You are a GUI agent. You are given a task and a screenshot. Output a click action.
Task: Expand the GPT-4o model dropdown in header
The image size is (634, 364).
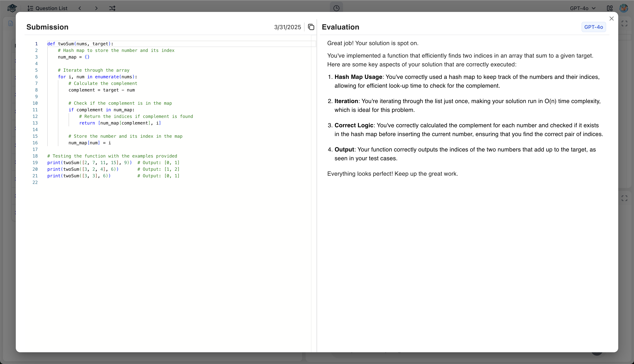tap(582, 8)
